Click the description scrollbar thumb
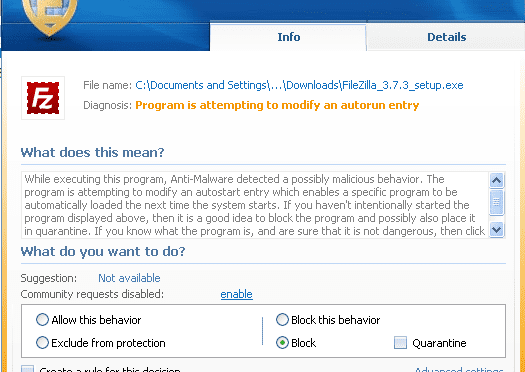The height and width of the screenshot is (372, 525). coord(496,202)
